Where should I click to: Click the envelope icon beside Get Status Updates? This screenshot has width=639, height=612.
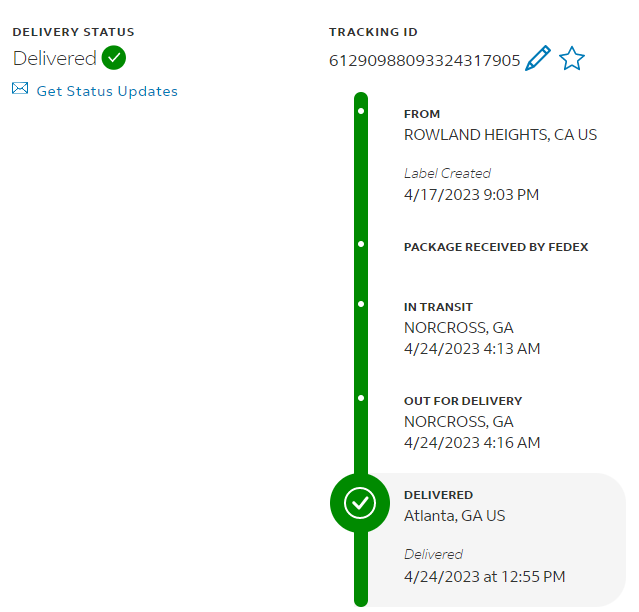[20, 89]
